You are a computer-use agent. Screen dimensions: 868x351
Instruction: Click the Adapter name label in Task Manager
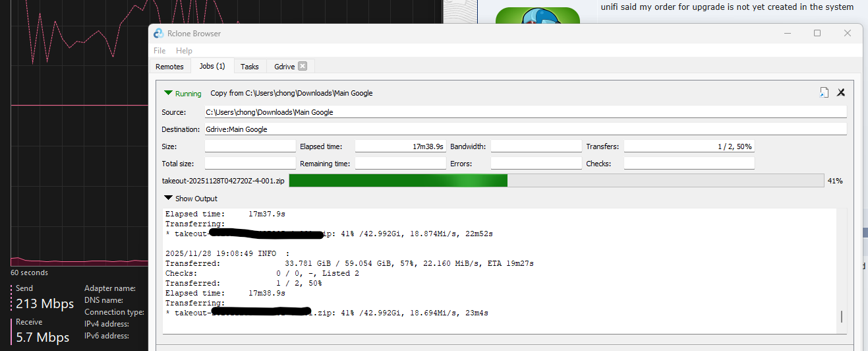click(x=110, y=288)
